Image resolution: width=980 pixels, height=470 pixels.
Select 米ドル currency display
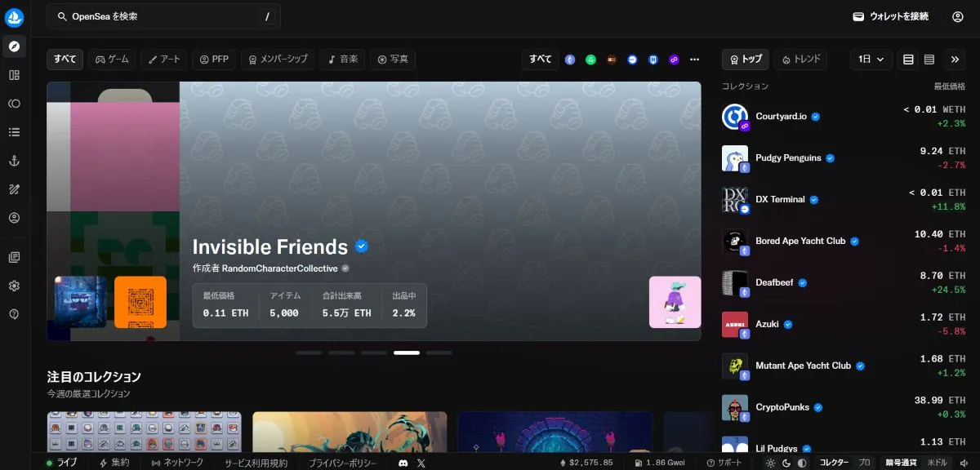coord(938,463)
